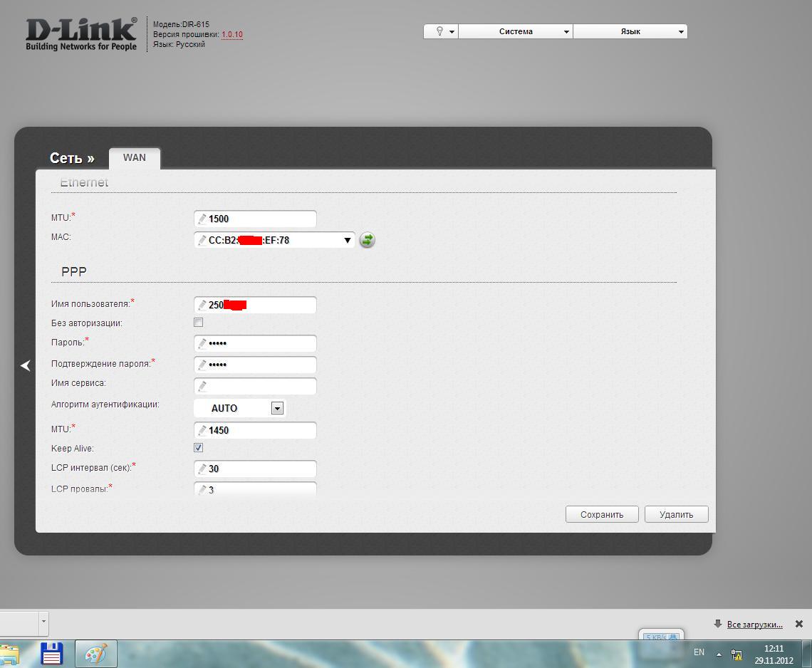Open Paint from the Windows taskbar
812x668 pixels.
coord(95,654)
